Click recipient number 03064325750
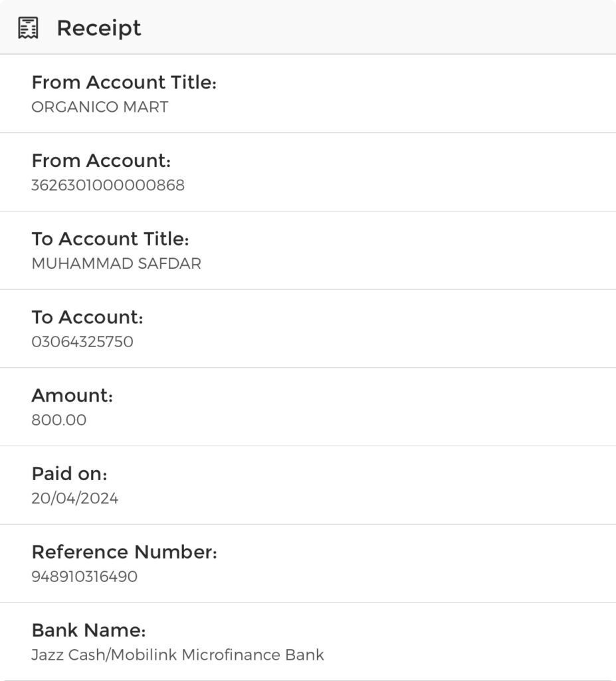 tap(82, 342)
